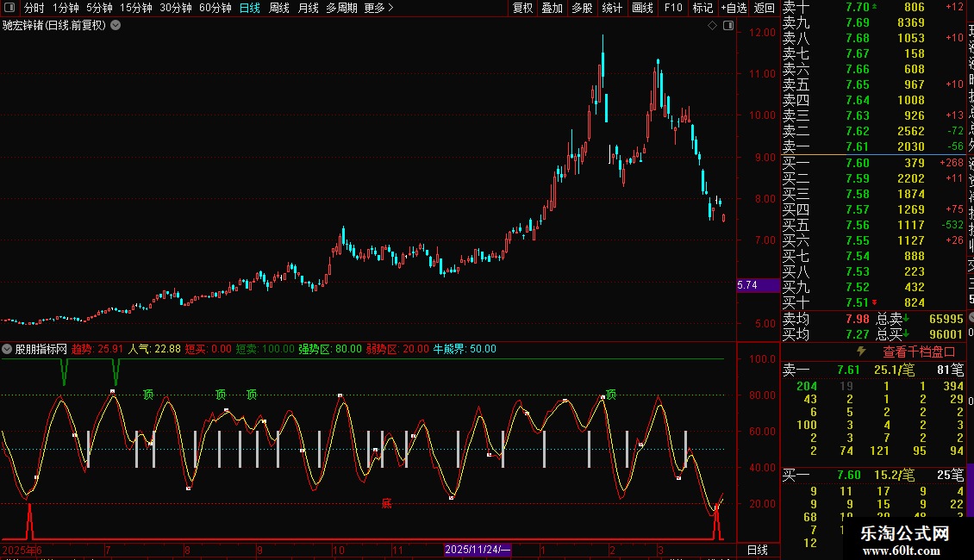Viewport: 974px width, 560px height.
Task: Add stock with +自选 button
Action: (x=734, y=8)
